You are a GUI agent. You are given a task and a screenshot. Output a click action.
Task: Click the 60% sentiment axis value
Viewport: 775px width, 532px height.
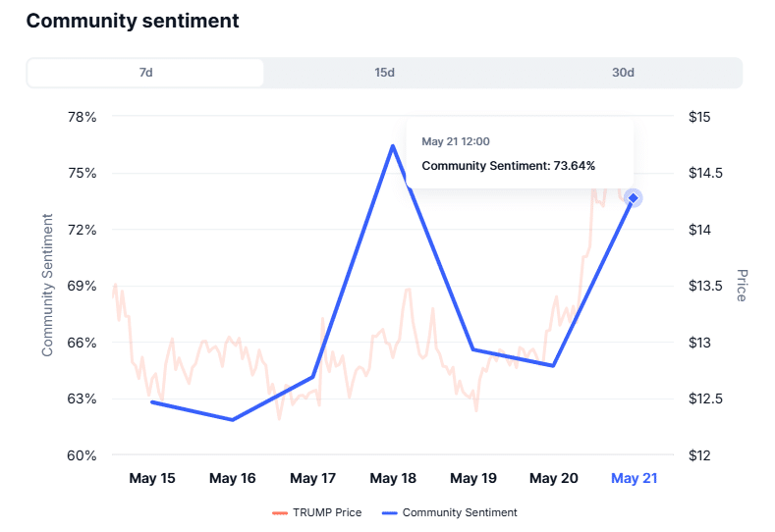[83, 455]
